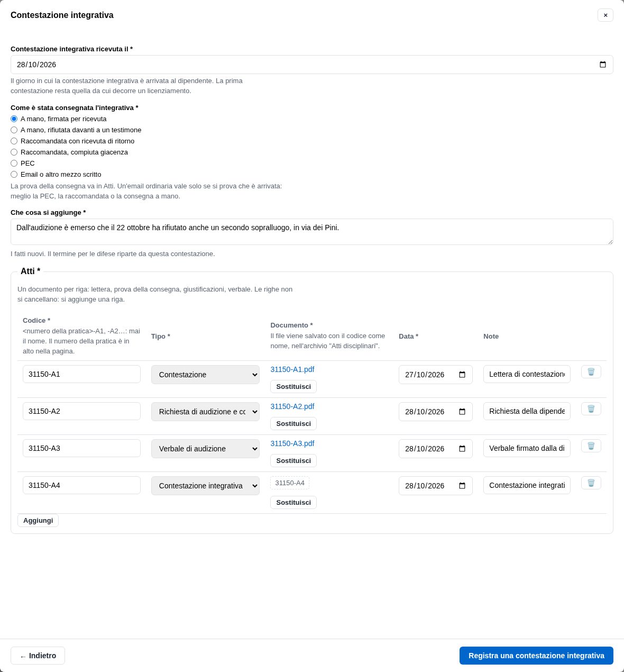Open the Tipo dropdown showing Contestazione
The height and width of the screenshot is (672, 624).
tap(205, 375)
